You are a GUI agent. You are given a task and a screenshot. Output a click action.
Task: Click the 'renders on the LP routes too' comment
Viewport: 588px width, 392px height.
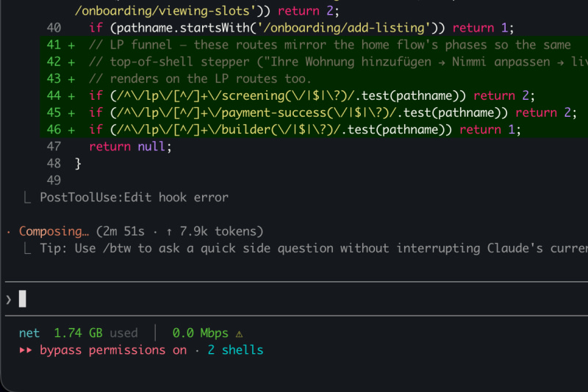[x=200, y=79]
